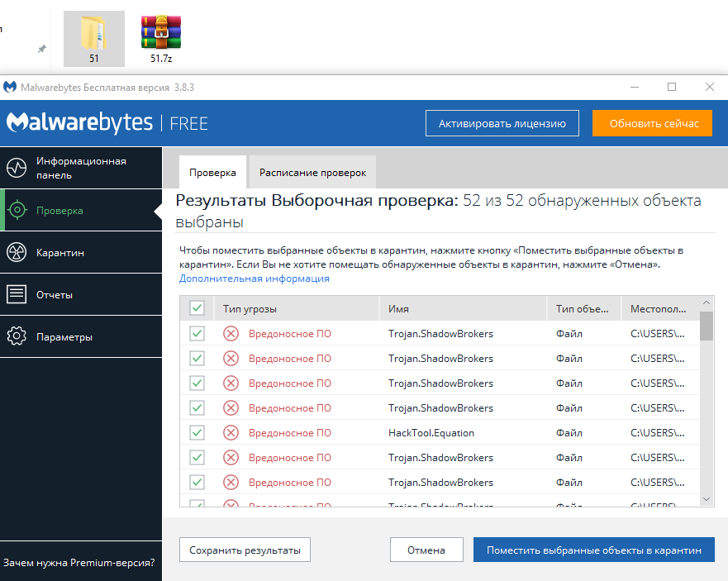
Task: Open the Зачем нужна Premium-версия? link
Action: coord(79,563)
